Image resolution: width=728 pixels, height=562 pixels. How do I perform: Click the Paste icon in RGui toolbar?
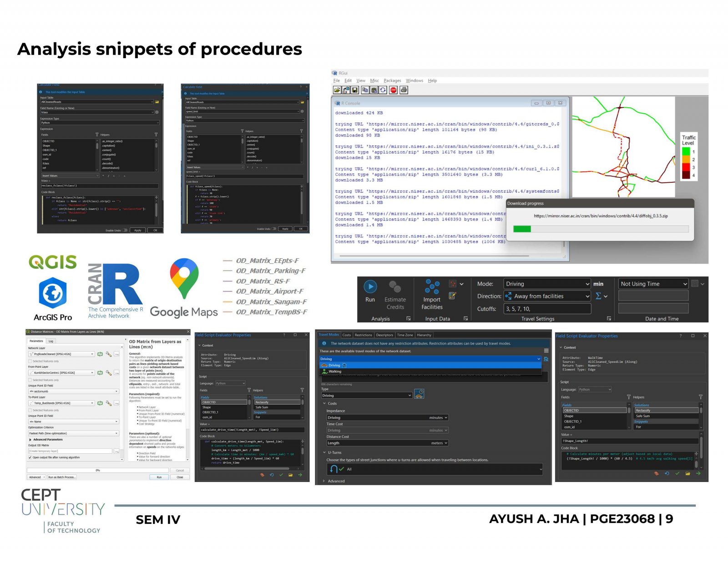(374, 90)
